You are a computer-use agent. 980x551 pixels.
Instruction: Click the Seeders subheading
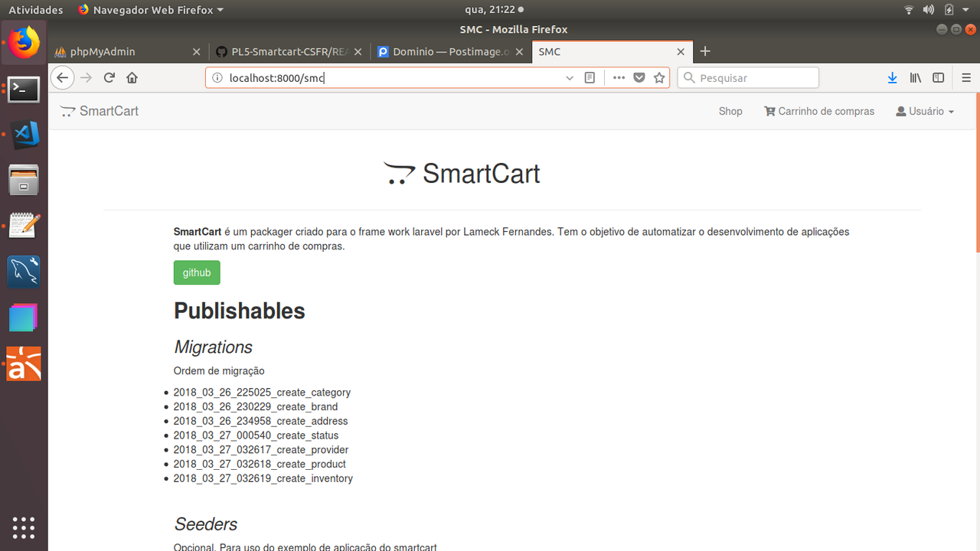pos(206,524)
